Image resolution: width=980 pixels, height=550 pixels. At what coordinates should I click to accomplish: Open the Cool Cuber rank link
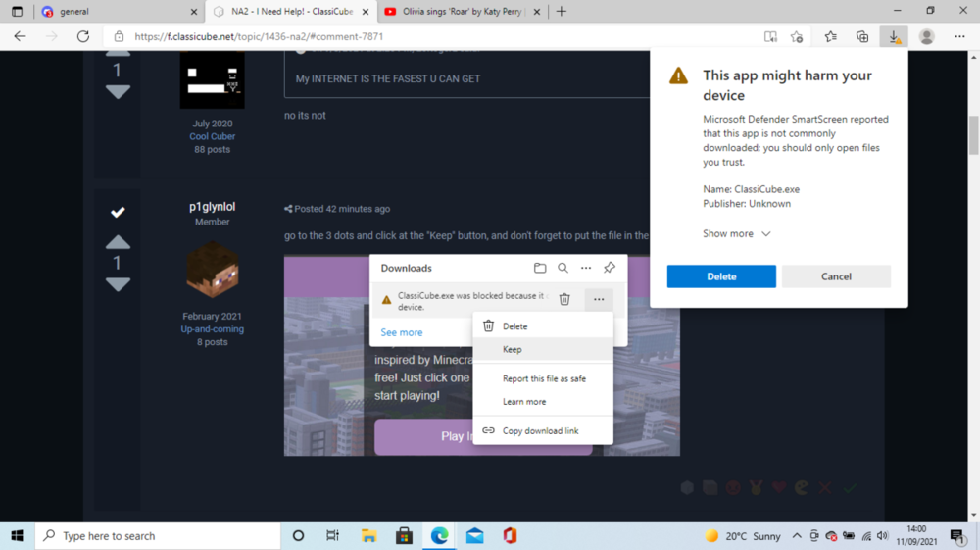(x=213, y=136)
